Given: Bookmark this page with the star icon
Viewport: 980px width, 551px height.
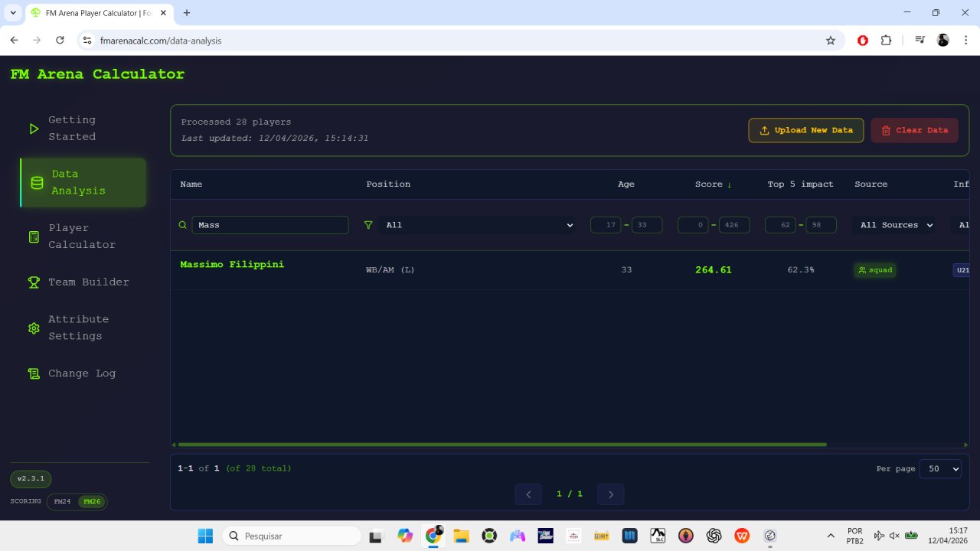Looking at the screenshot, I should pos(831,41).
